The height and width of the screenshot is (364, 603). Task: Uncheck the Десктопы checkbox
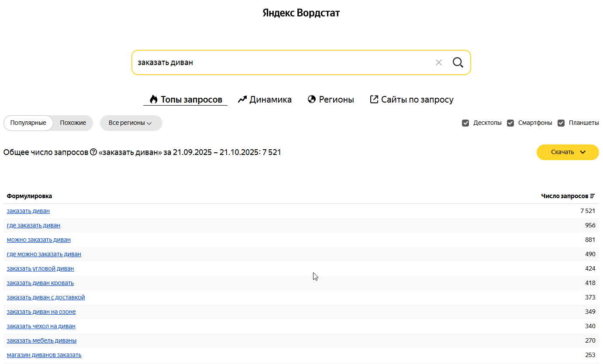click(x=465, y=123)
